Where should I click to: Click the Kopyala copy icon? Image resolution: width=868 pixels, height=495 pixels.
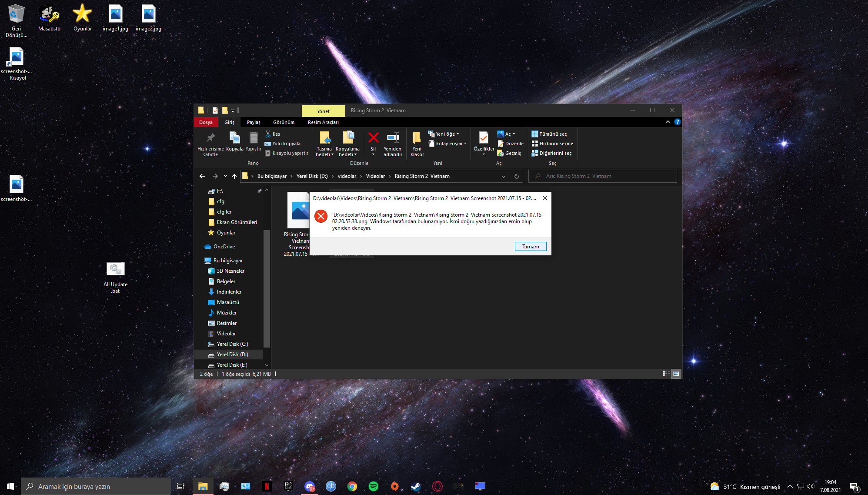point(234,138)
